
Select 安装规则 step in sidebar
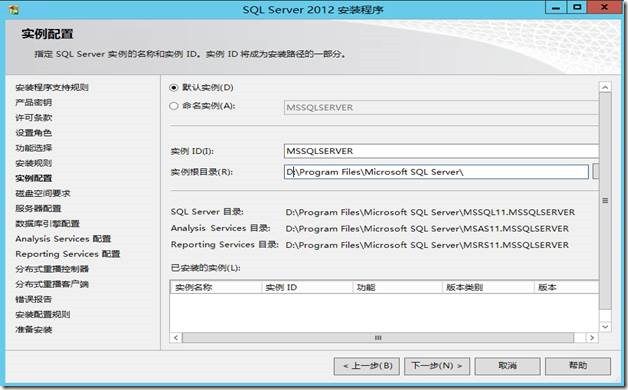tap(34, 163)
